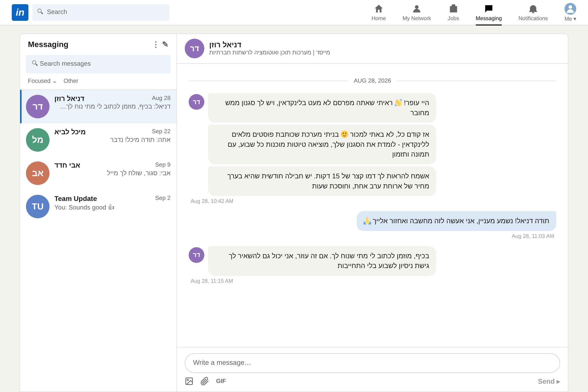Click the Write a message field
This screenshot has width=588, height=392.
[372, 363]
